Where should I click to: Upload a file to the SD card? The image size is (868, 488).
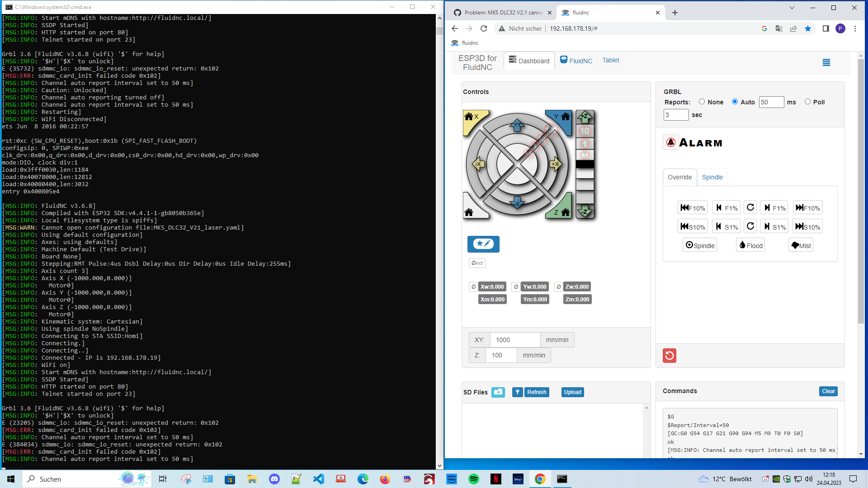pos(572,392)
